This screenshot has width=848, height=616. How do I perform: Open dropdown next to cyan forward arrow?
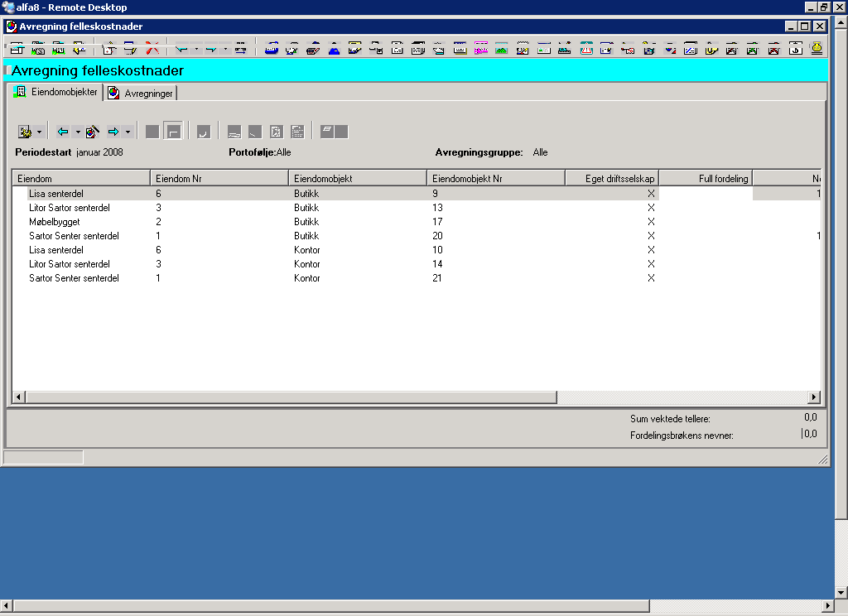tap(128, 132)
